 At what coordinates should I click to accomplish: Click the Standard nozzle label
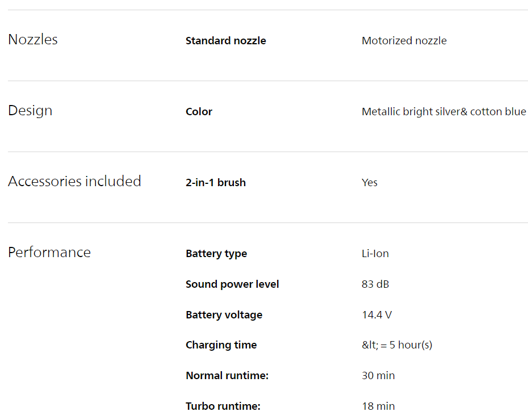coord(225,41)
